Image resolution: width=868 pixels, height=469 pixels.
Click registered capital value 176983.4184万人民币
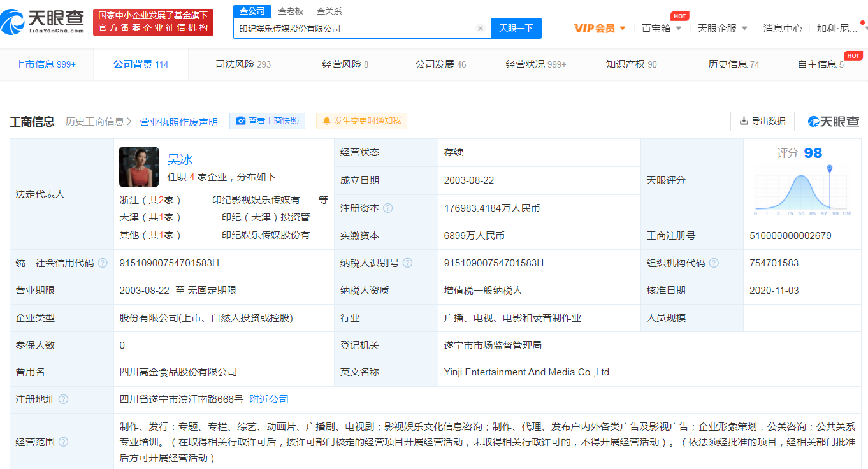point(492,208)
